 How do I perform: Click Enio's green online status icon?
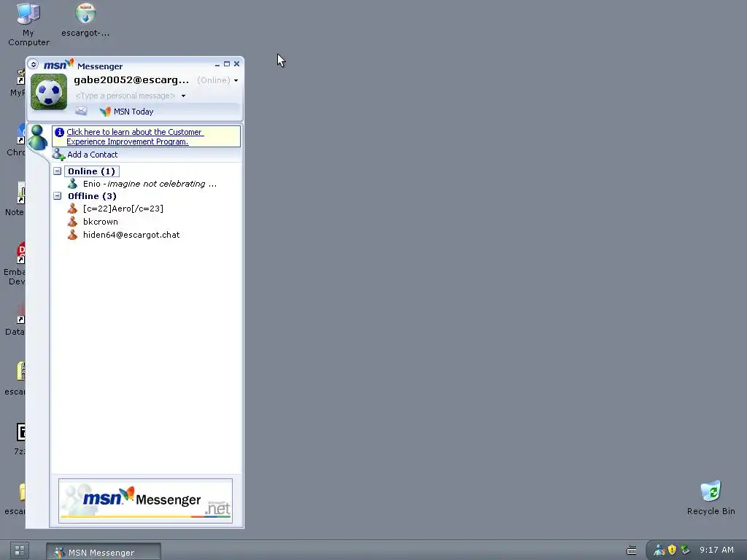tap(72, 183)
